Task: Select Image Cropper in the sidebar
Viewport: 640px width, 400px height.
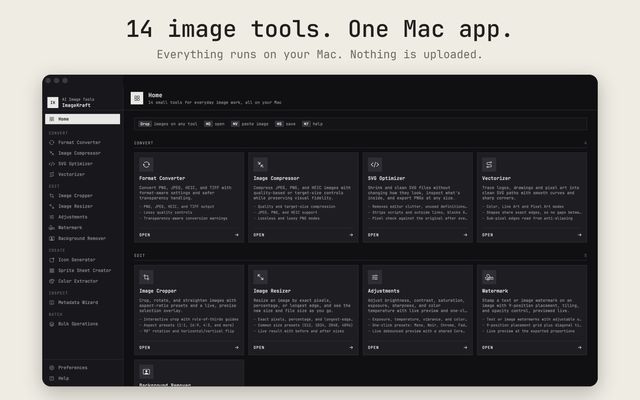Action: (x=82, y=196)
